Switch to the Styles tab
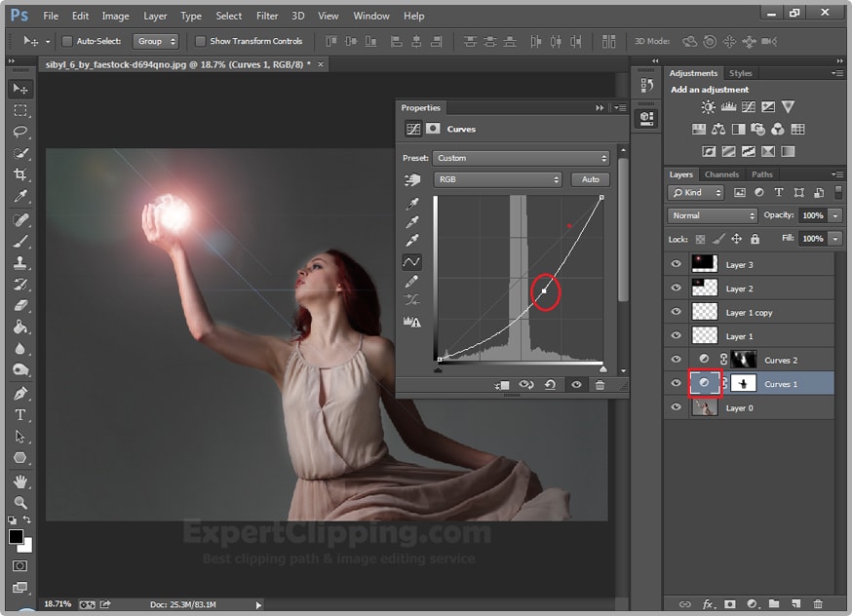This screenshot has height=616, width=852. point(741,73)
